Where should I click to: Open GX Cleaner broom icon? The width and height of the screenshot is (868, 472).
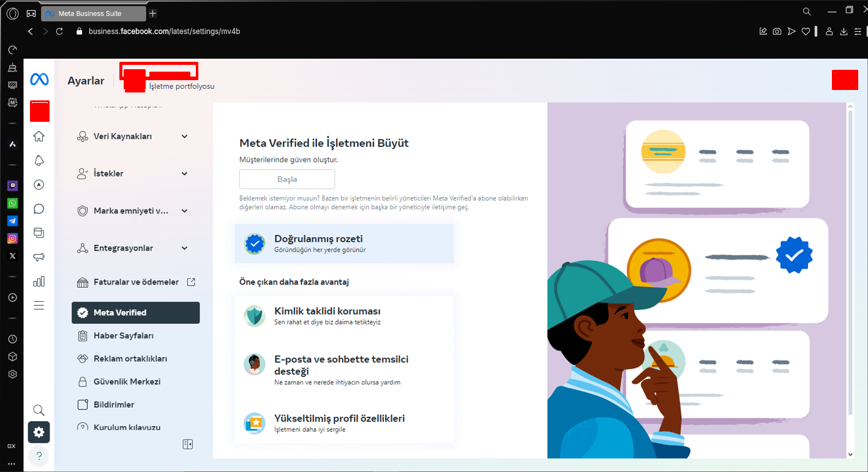[x=12, y=67]
